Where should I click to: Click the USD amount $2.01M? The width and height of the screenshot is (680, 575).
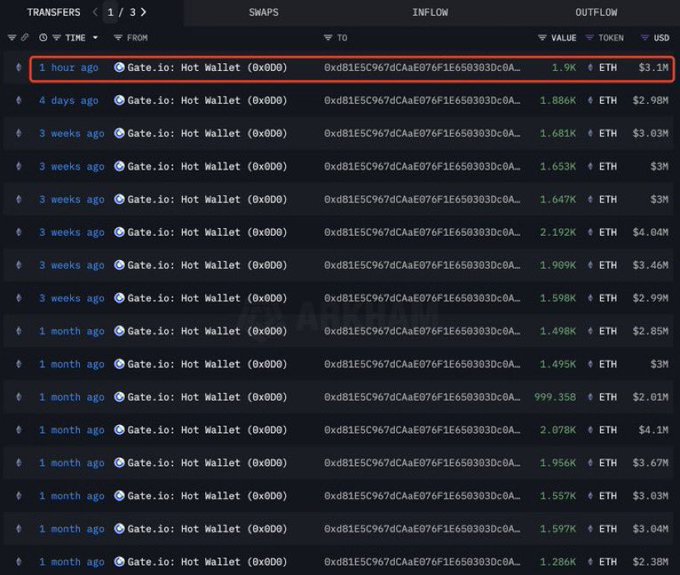point(650,397)
